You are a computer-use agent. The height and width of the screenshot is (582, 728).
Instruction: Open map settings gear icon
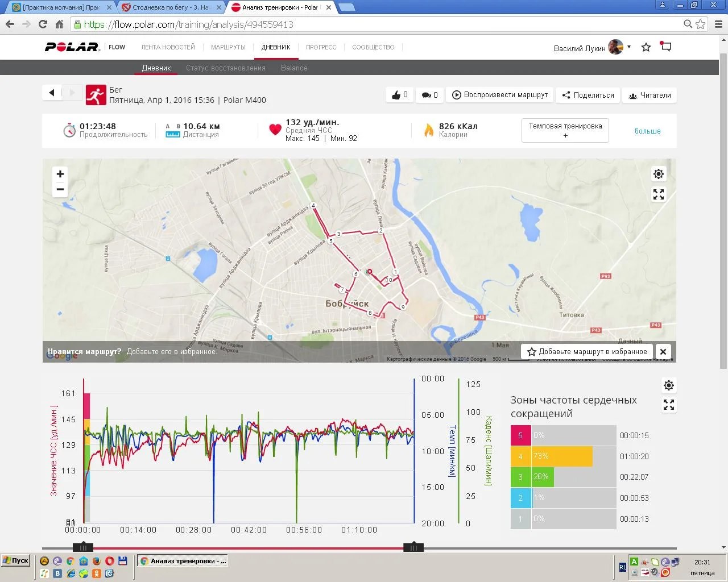pyautogui.click(x=658, y=174)
